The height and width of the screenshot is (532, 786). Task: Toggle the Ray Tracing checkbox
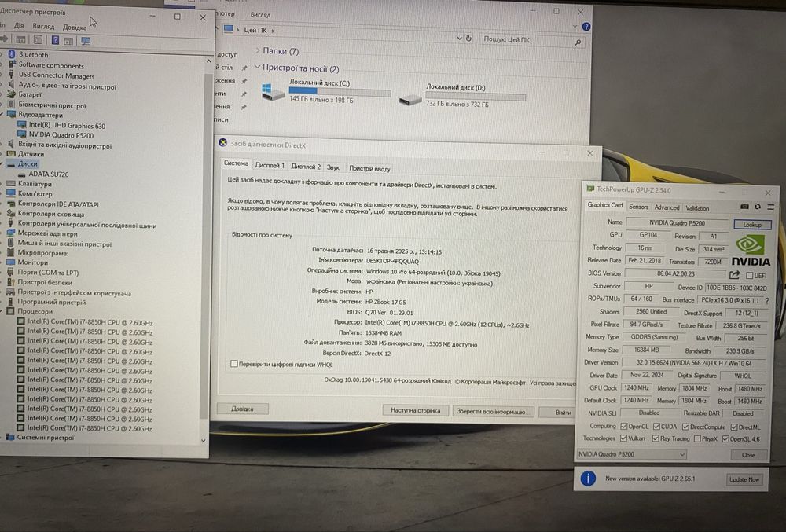coord(656,438)
